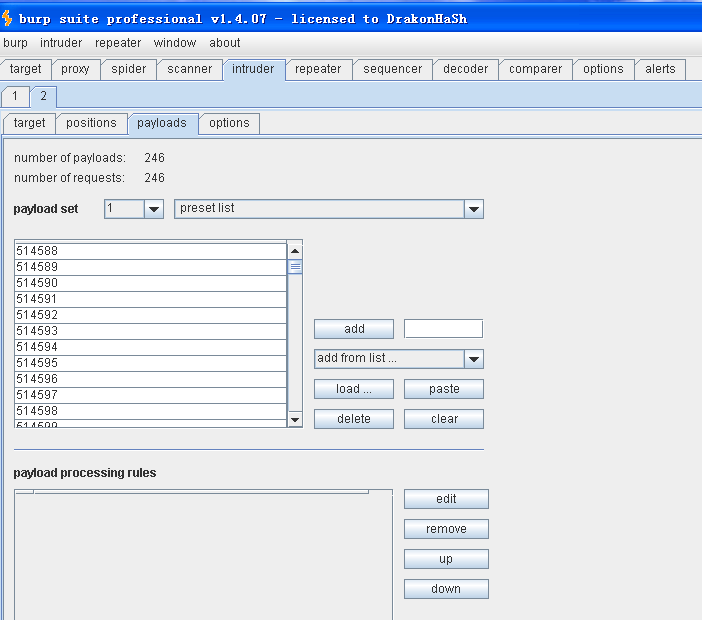Image resolution: width=702 pixels, height=620 pixels.
Task: Click the number of payloads value 246
Action: click(154, 158)
